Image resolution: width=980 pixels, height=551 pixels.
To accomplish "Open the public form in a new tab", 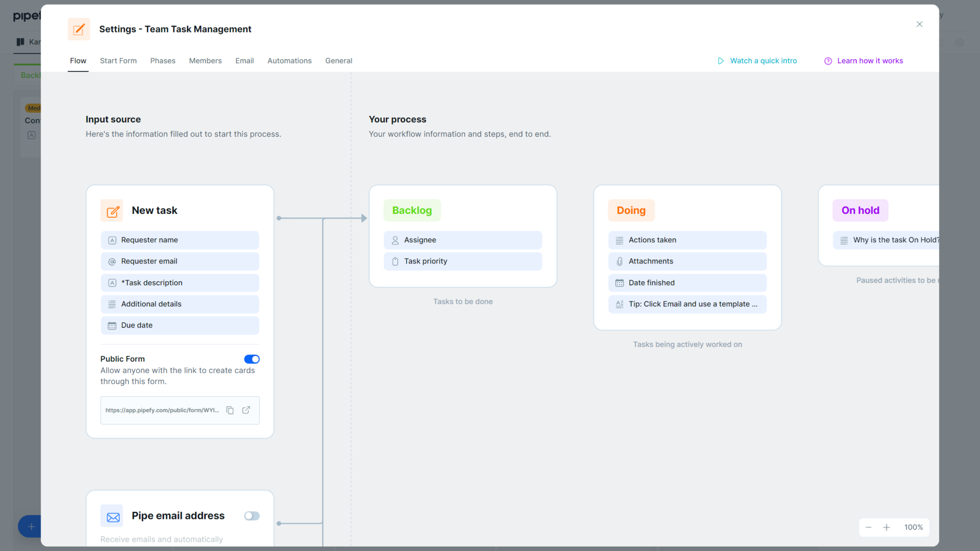I will click(246, 410).
